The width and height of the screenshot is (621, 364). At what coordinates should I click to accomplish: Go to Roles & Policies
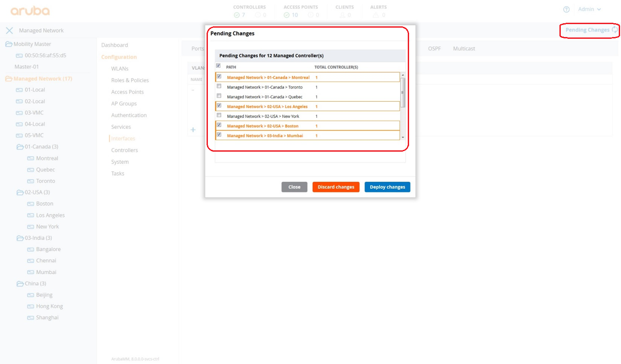(x=130, y=80)
